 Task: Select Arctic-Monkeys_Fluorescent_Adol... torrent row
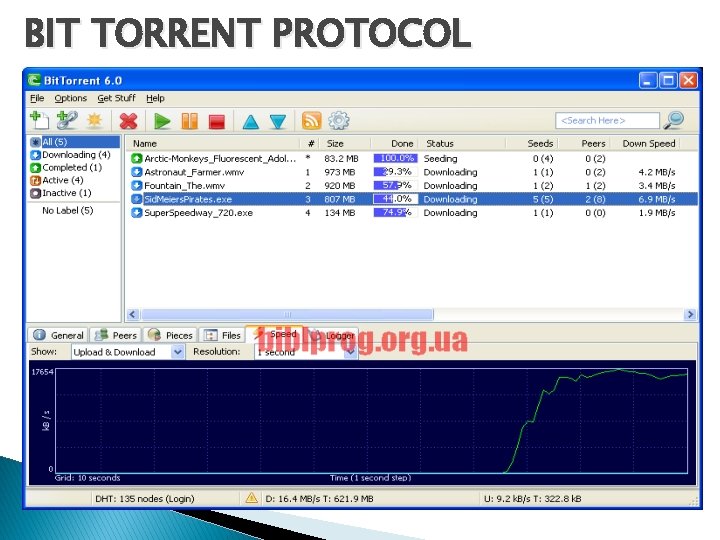pyautogui.click(x=412, y=158)
